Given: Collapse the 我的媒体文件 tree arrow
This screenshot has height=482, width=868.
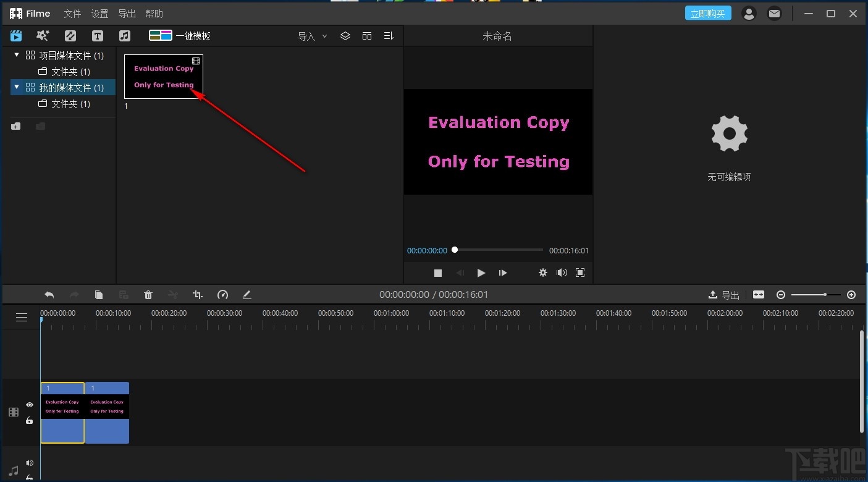Looking at the screenshot, I should pyautogui.click(x=17, y=87).
